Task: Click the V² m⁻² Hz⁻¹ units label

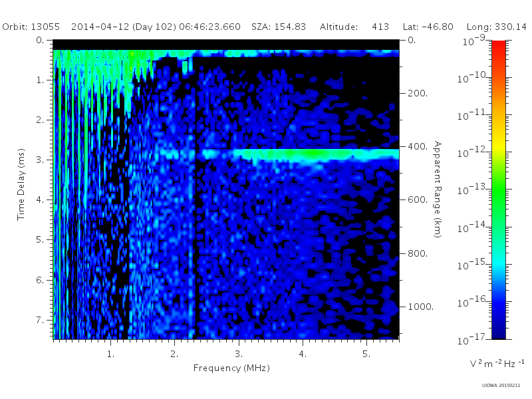Action: (497, 364)
